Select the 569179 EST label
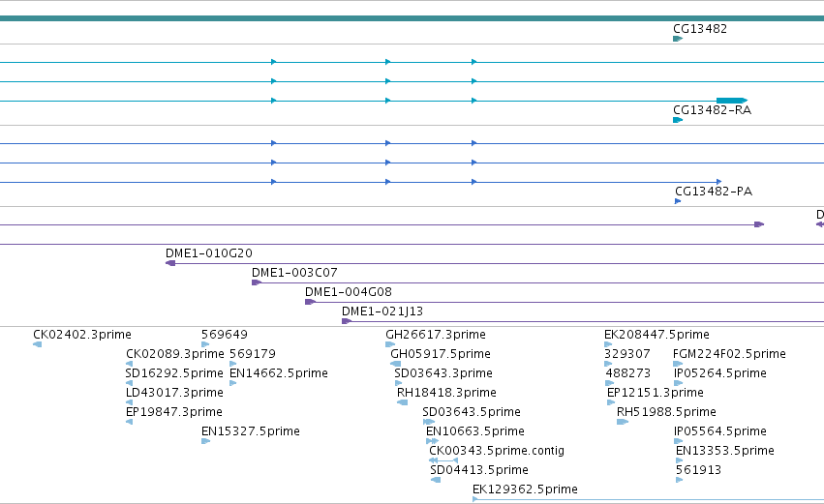Viewport: 824px width, 504px height. (x=253, y=354)
